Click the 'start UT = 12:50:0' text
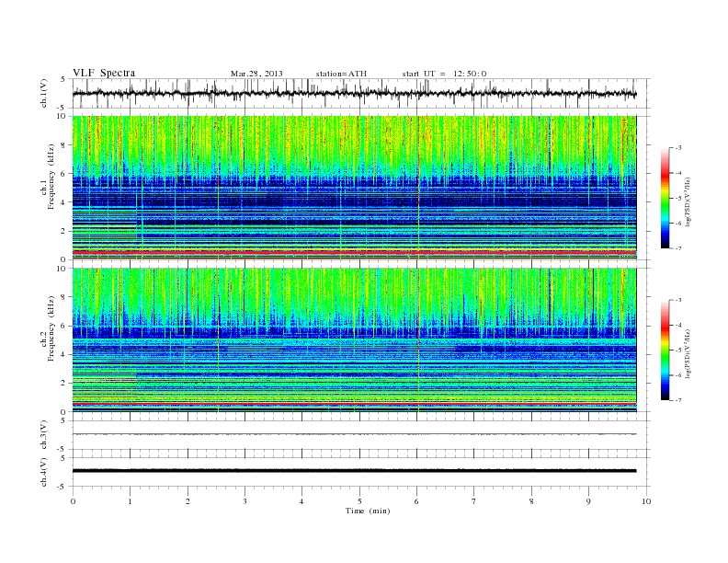This screenshot has height=563, width=728. (x=444, y=74)
